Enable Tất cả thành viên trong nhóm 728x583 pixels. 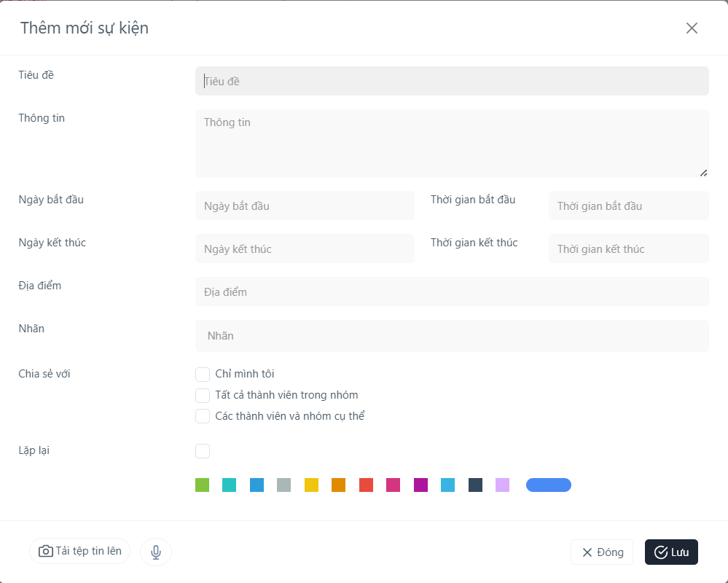pyautogui.click(x=203, y=396)
